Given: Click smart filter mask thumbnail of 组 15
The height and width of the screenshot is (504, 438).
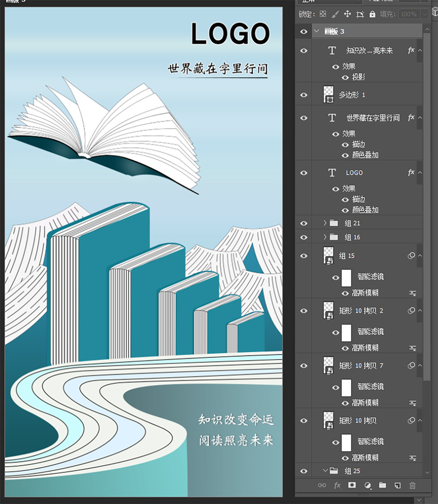Looking at the screenshot, I should [x=346, y=278].
